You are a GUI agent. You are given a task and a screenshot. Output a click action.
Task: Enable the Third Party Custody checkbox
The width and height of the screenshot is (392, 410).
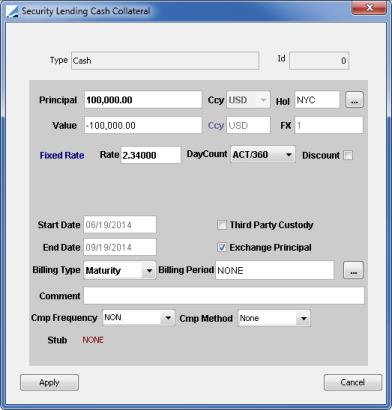pyautogui.click(x=222, y=225)
